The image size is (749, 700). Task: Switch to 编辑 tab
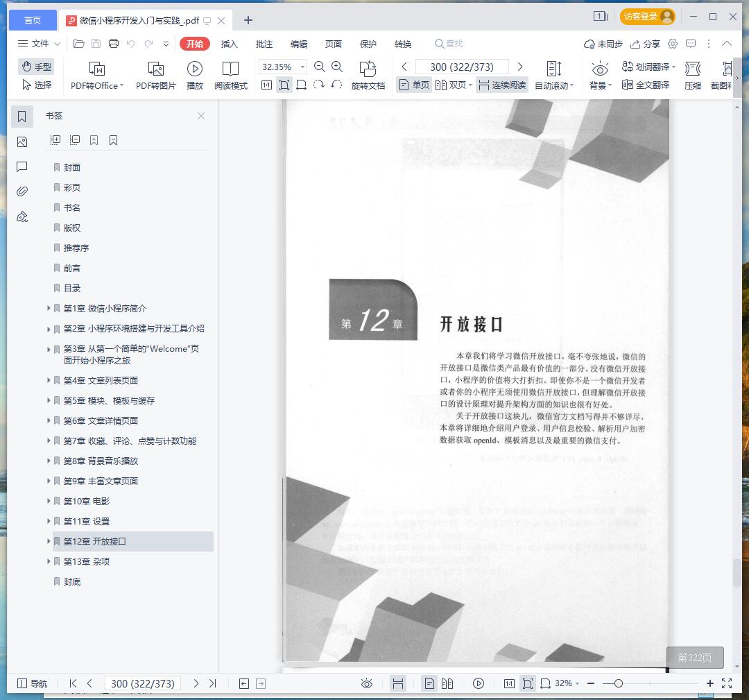tap(299, 44)
